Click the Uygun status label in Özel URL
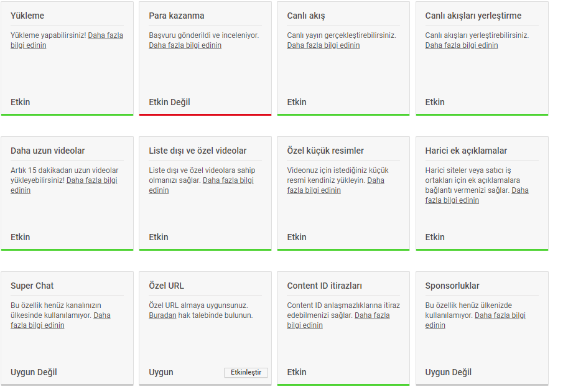The height and width of the screenshot is (392, 563). click(161, 372)
